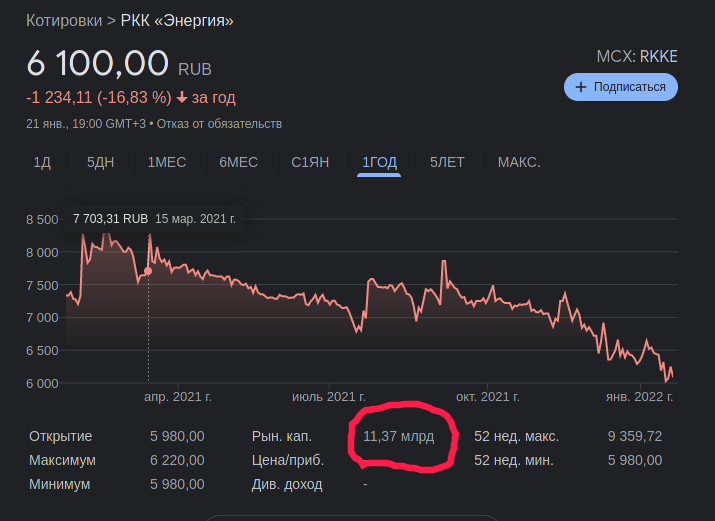The width and height of the screenshot is (715, 521).
Task: Click the -1 234,11 (-16,83 %) yearly change
Action: click(x=99, y=98)
